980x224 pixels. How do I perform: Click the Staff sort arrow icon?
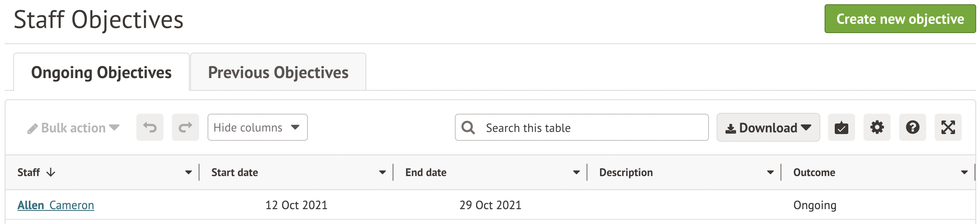pos(51,172)
